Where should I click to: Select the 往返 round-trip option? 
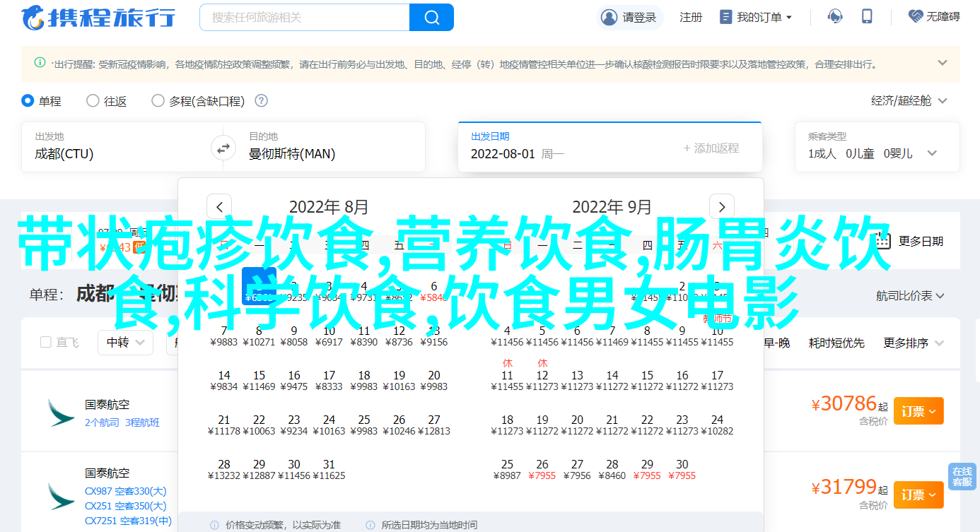[x=93, y=101]
